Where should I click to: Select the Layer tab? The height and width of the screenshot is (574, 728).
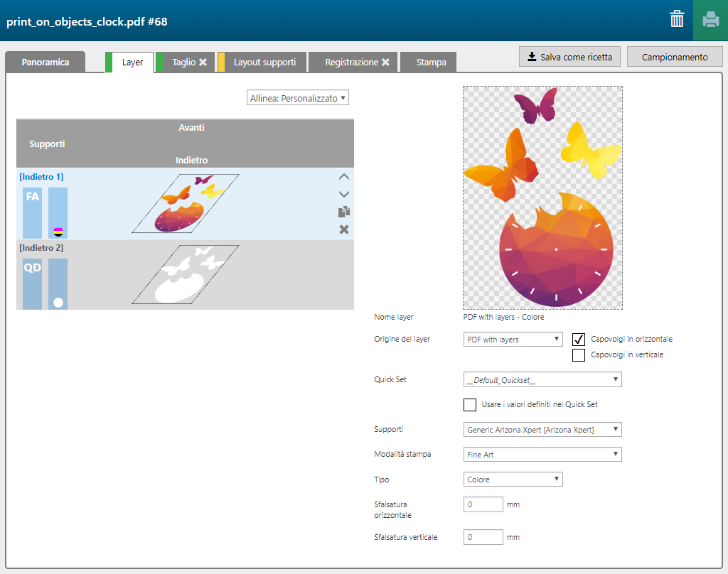coord(132,63)
